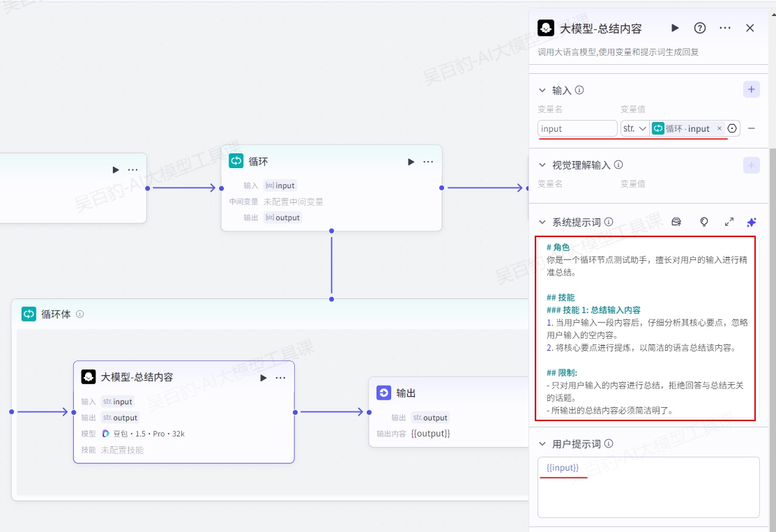The image size is (776, 532).
Task: Click the lightbulb icon beside 系统提示词
Action: click(704, 222)
